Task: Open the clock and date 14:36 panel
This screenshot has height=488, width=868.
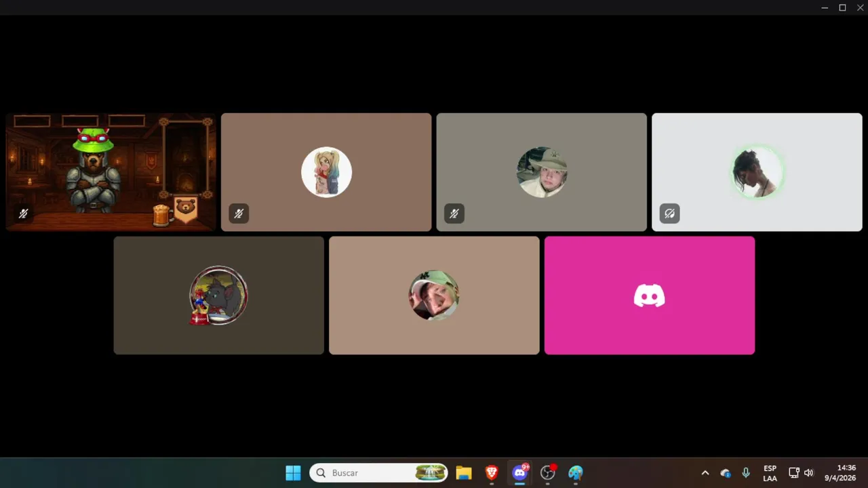Action: [840, 473]
